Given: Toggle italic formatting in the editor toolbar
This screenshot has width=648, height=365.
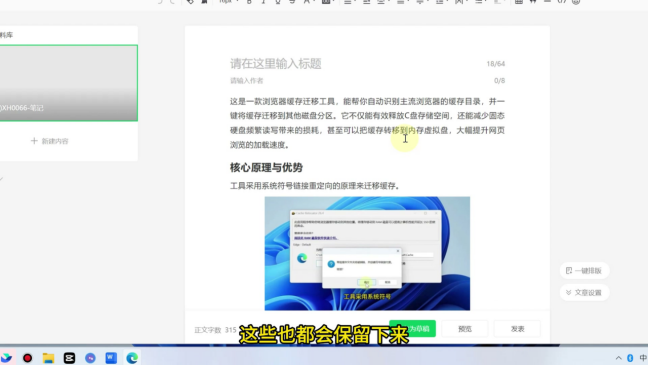Looking at the screenshot, I should pyautogui.click(x=263, y=2).
